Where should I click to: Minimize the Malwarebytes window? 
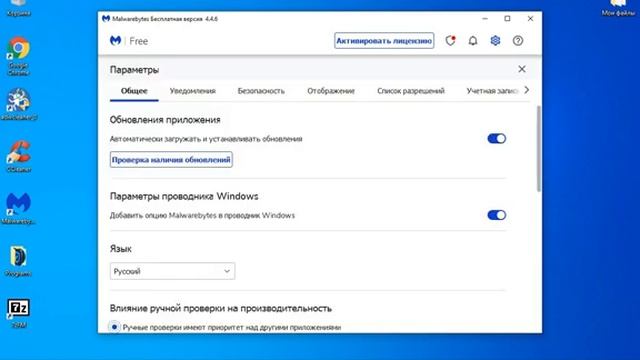pyautogui.click(x=485, y=19)
